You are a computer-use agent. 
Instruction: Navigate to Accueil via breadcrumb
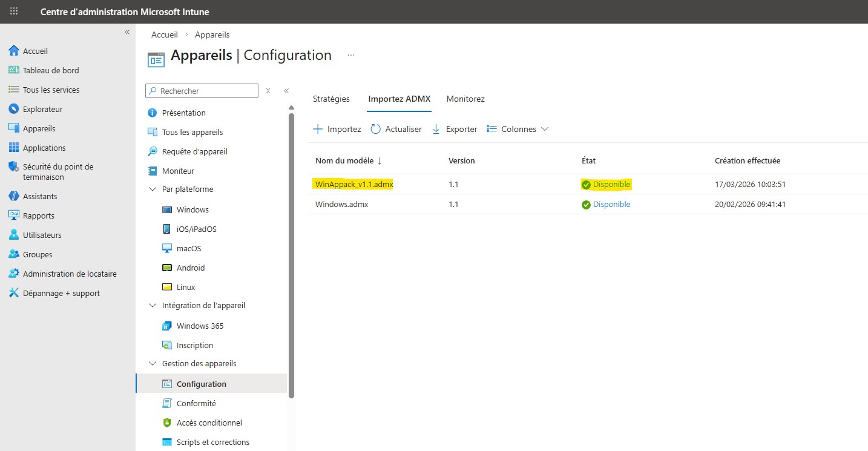click(164, 35)
